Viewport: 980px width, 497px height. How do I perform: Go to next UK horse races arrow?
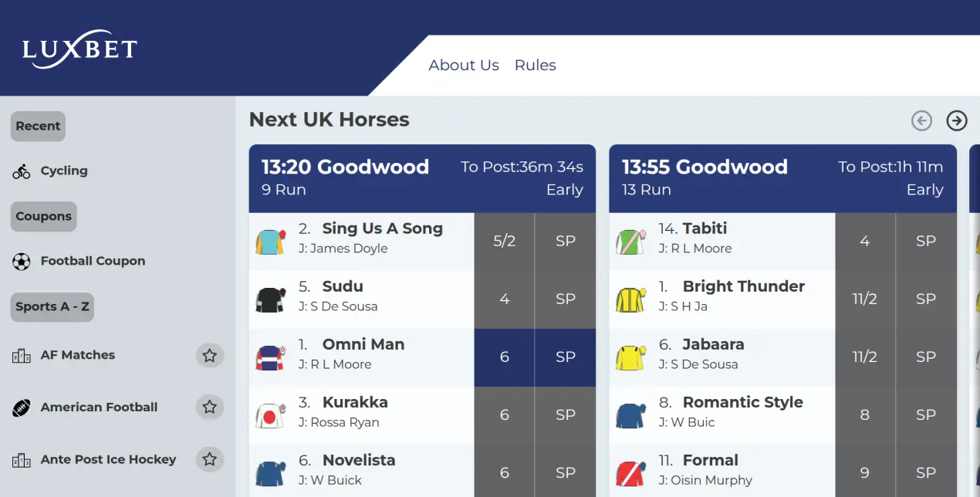pos(957,120)
